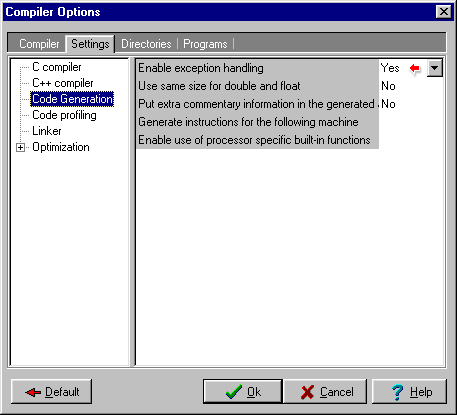This screenshot has height=415, width=457.
Task: Open Linker settings in the tree
Action: [x=47, y=131]
